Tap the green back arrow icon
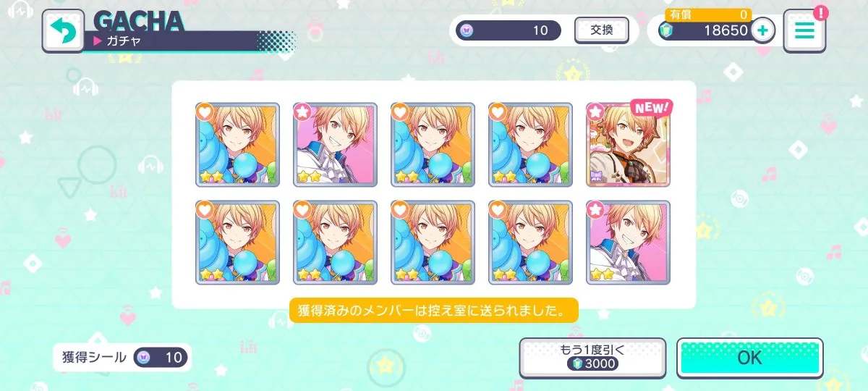 coord(63,31)
